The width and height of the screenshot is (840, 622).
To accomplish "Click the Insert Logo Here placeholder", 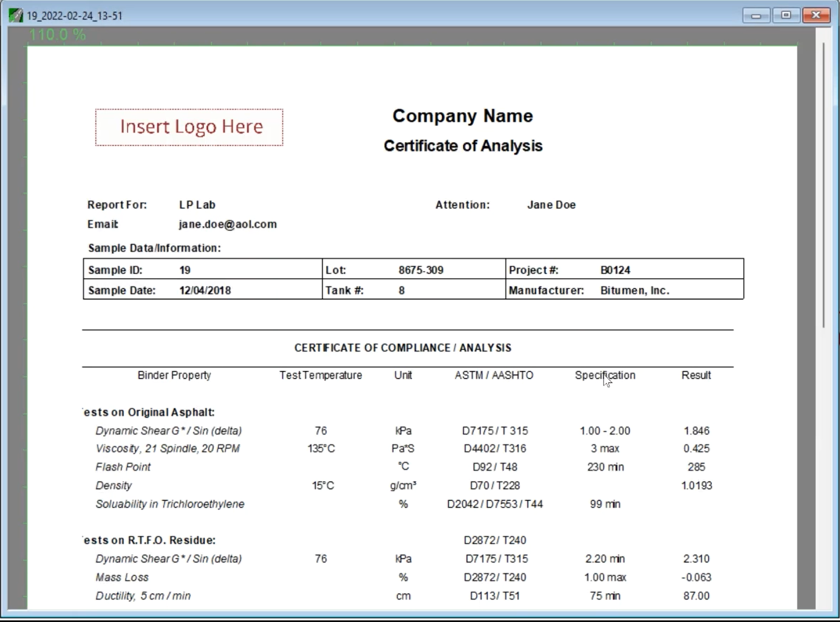I will pos(189,127).
